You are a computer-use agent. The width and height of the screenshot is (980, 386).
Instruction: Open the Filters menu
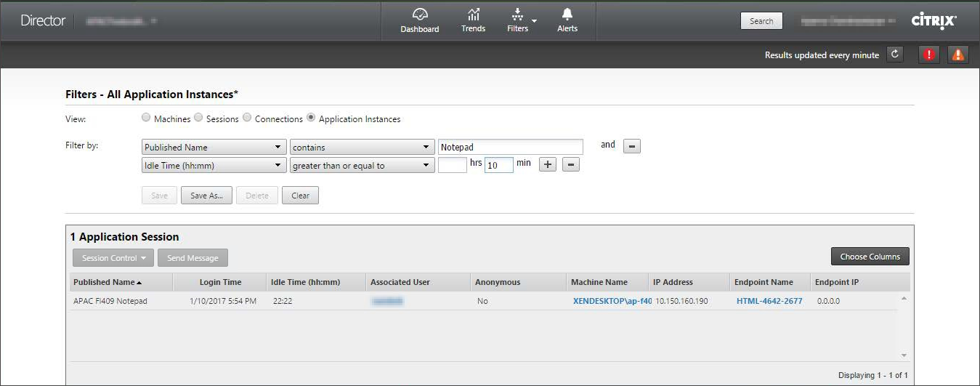pyautogui.click(x=521, y=20)
